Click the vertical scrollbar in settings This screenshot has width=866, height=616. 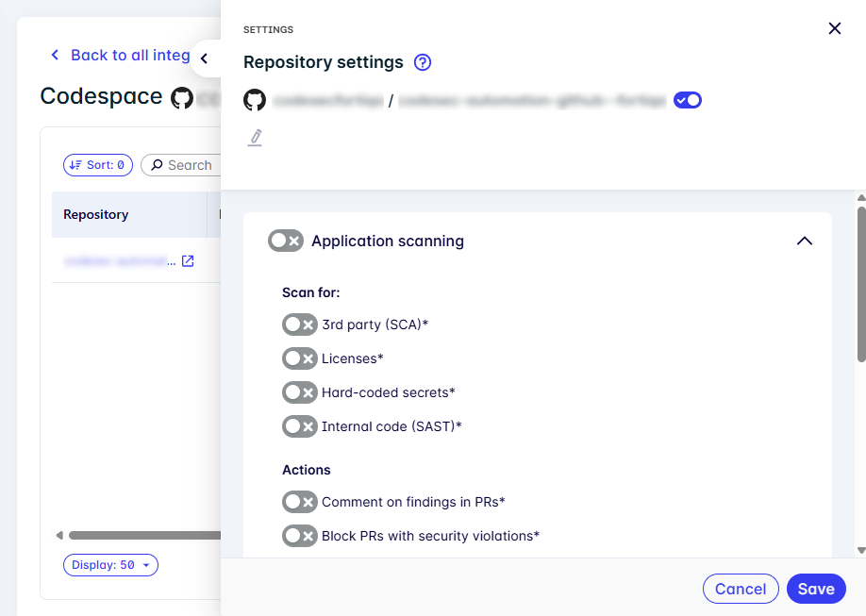860,283
